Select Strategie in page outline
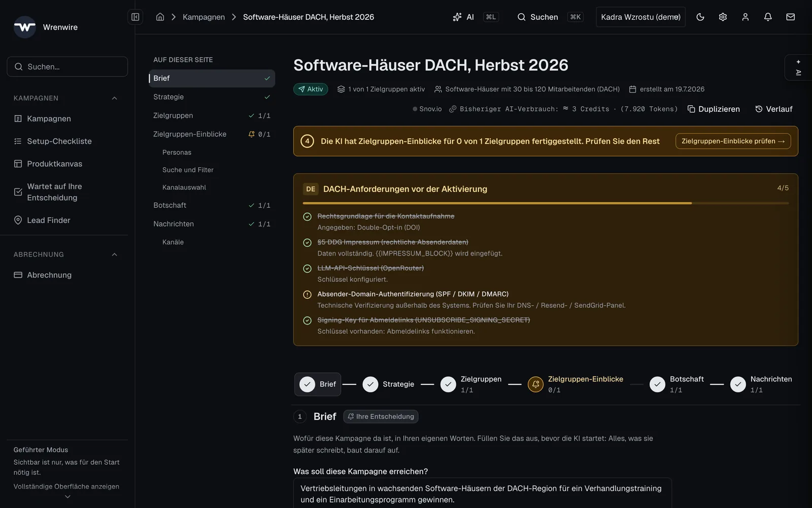 212,97
